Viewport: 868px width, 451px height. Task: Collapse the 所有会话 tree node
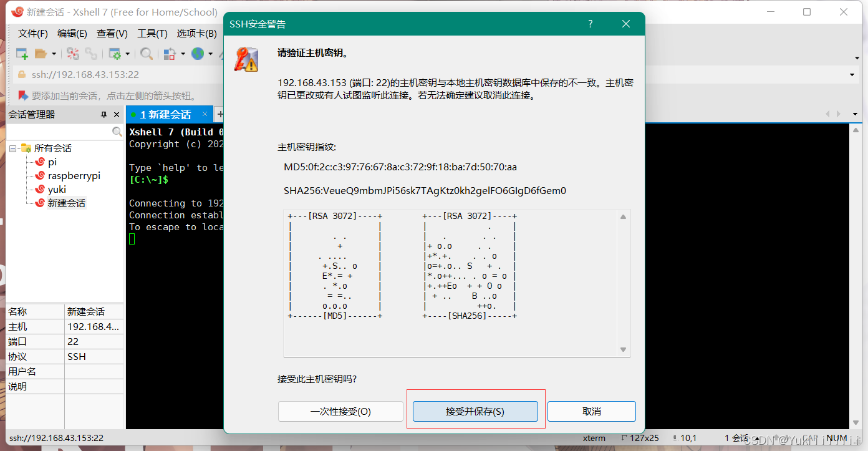click(12, 148)
